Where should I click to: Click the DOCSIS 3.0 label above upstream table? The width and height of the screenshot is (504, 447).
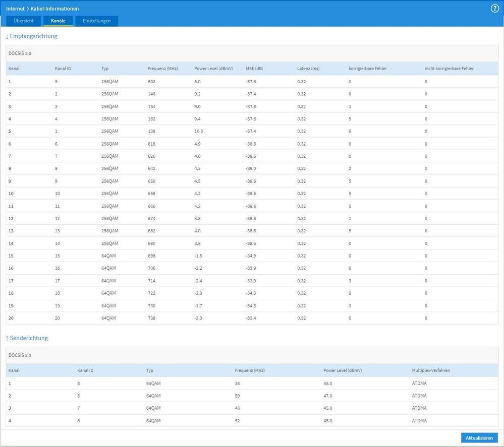20,355
